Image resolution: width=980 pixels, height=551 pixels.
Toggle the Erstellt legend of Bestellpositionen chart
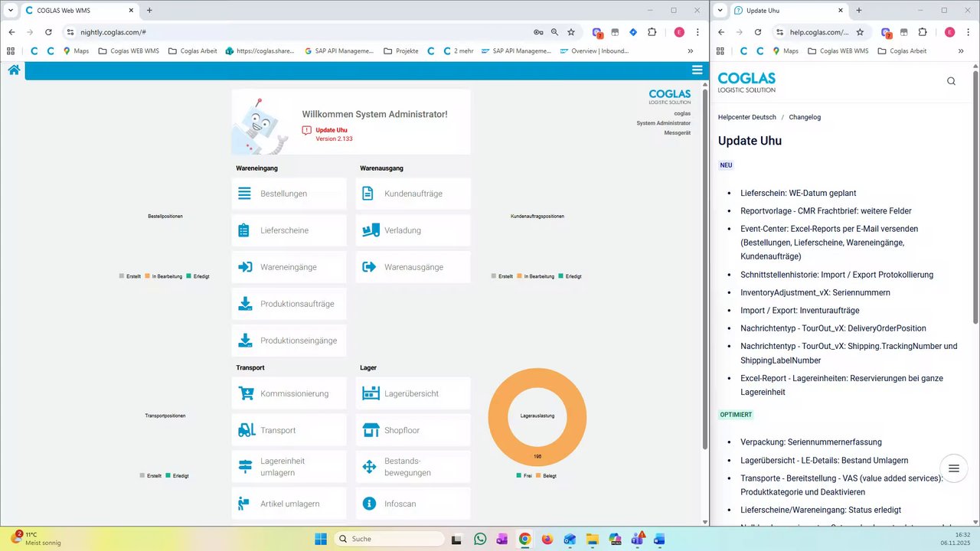click(129, 276)
